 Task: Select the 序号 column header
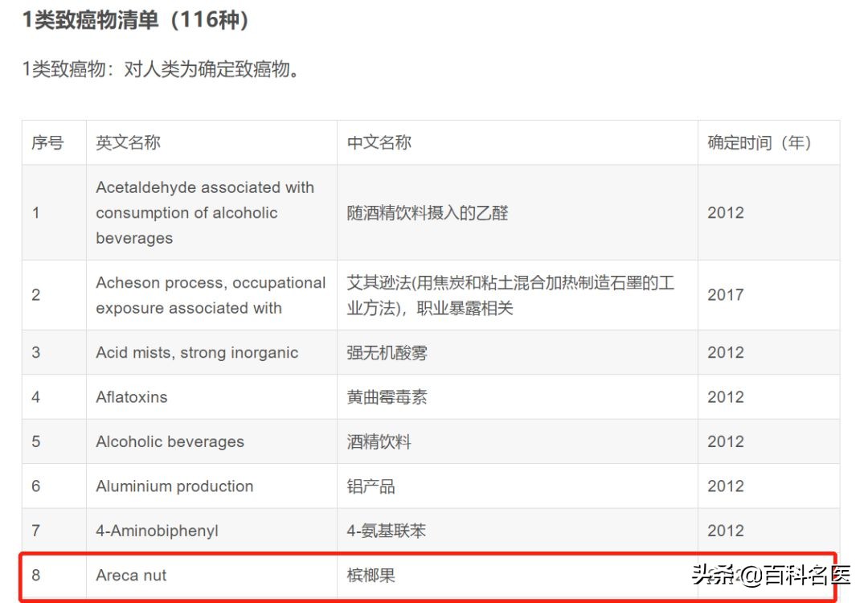[49, 142]
